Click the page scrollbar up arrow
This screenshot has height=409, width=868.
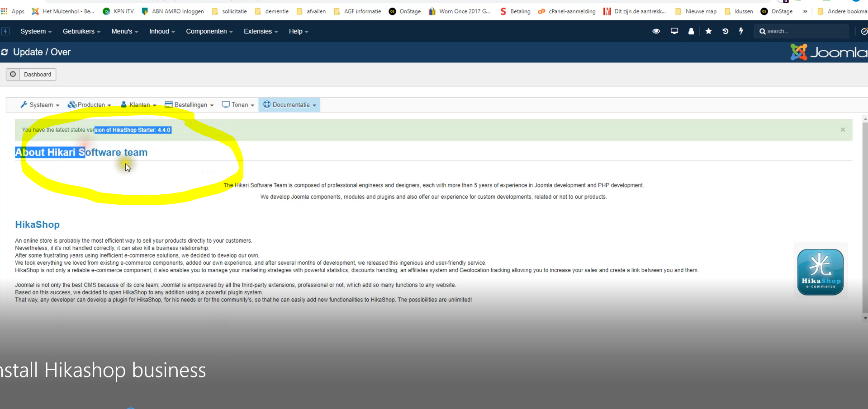(865, 119)
